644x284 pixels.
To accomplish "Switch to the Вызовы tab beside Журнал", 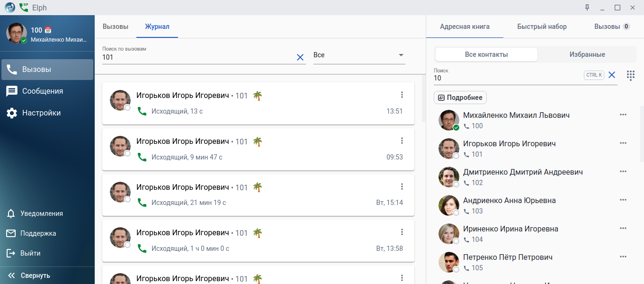I will coord(116,27).
